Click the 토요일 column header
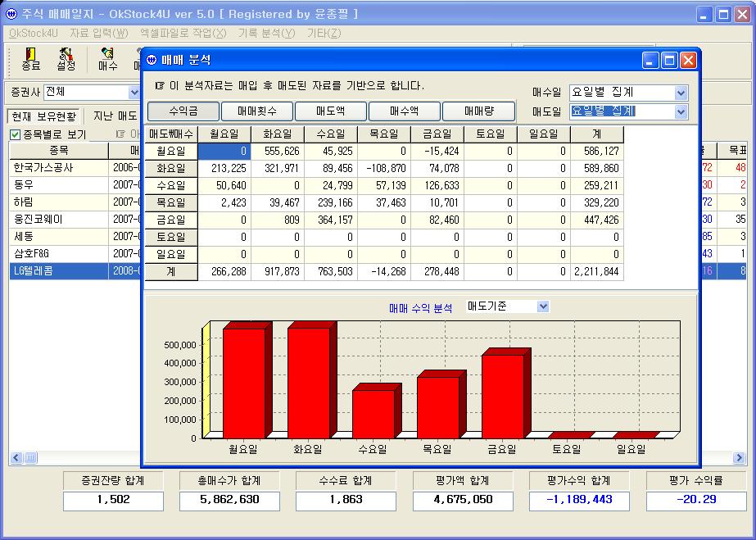Viewport: 756px width, 540px height. [x=491, y=134]
